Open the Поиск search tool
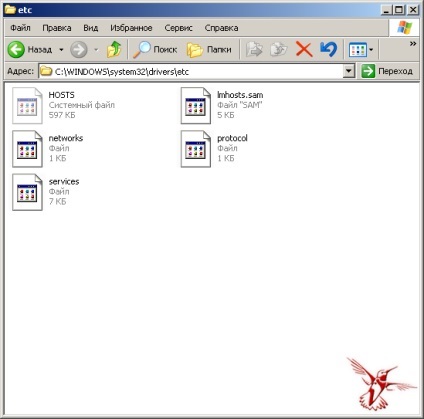This screenshot has height=419, width=424. [x=155, y=50]
